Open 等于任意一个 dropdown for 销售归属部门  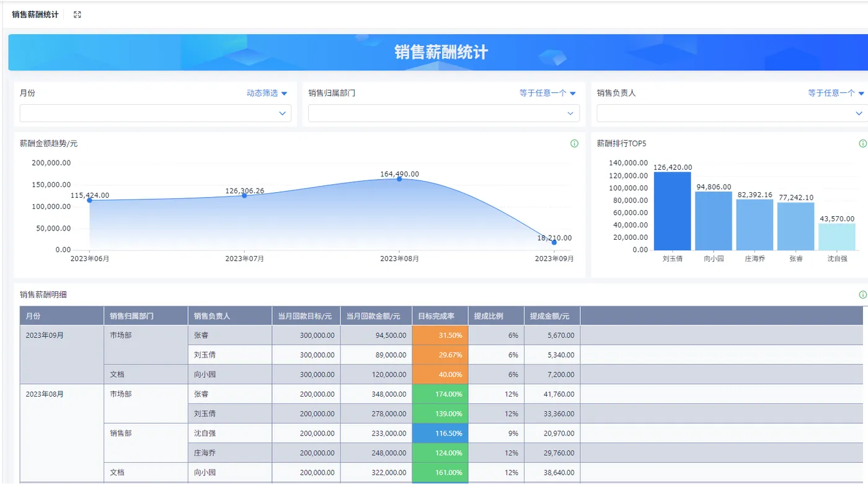(x=547, y=93)
